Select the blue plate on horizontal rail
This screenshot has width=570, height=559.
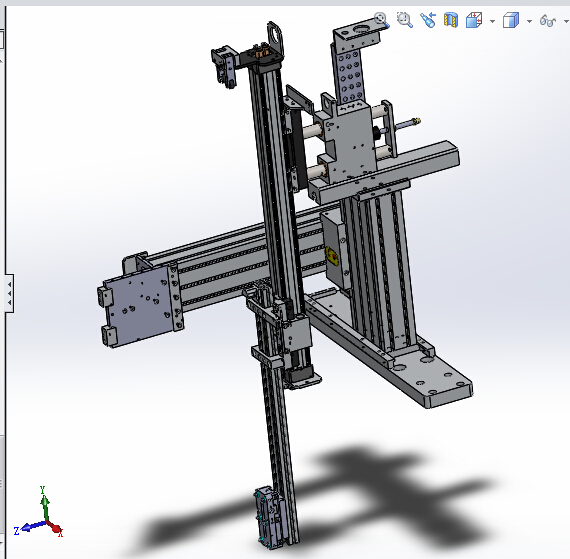[139, 305]
